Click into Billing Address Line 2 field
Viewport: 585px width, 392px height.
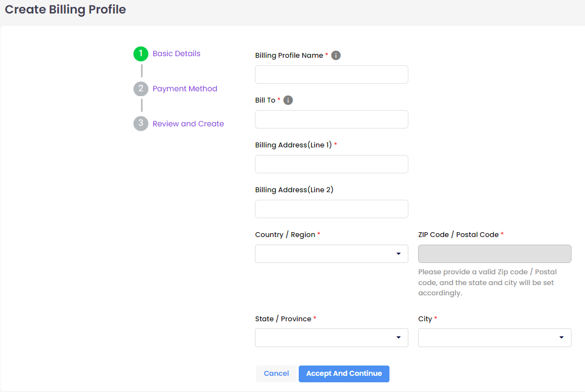[x=331, y=209]
